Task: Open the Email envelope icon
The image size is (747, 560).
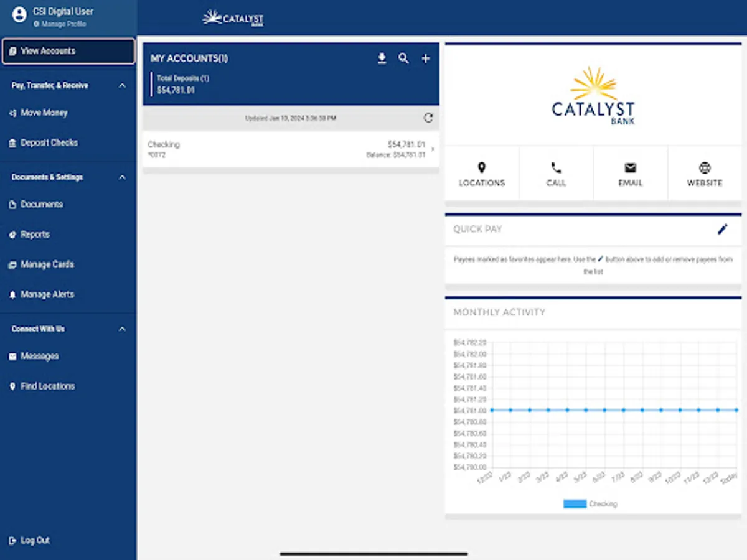Action: 630,167
